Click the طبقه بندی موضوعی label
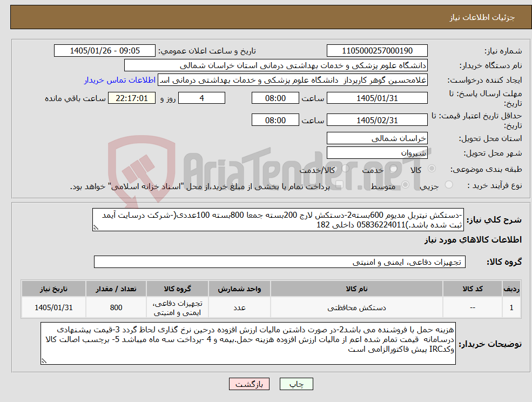Screen dimensions: 532x402 486,169
